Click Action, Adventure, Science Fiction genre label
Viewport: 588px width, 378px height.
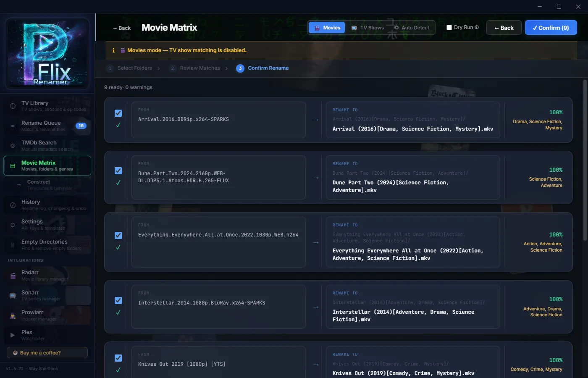pyautogui.click(x=543, y=247)
